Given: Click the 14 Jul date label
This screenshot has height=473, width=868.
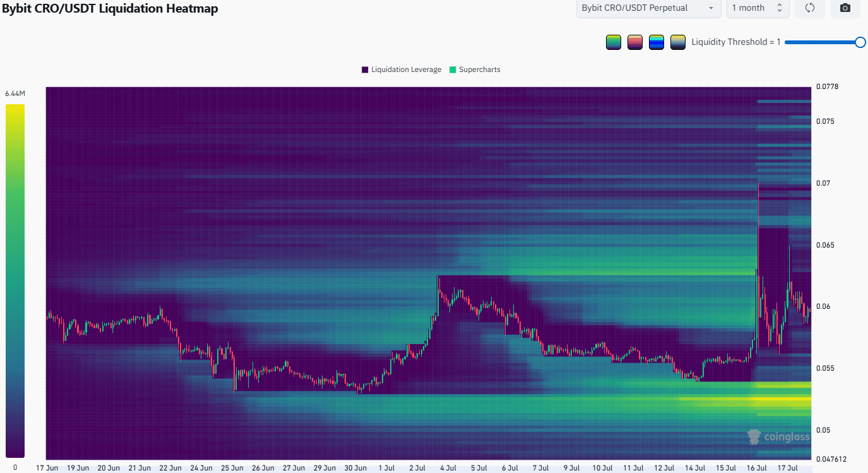Looking at the screenshot, I should [x=695, y=468].
